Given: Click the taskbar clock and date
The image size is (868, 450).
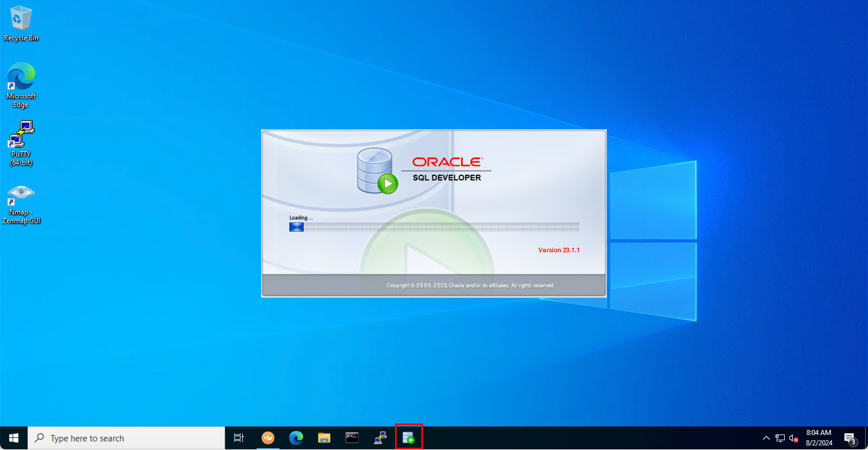Looking at the screenshot, I should click(x=819, y=438).
